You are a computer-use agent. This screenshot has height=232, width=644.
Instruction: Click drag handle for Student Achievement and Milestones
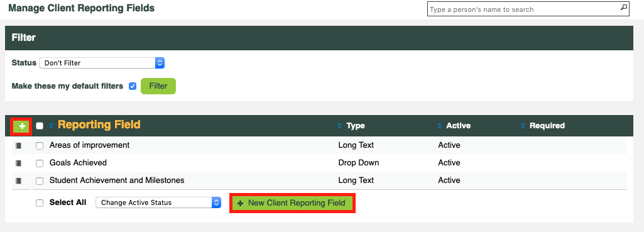pyautogui.click(x=18, y=180)
